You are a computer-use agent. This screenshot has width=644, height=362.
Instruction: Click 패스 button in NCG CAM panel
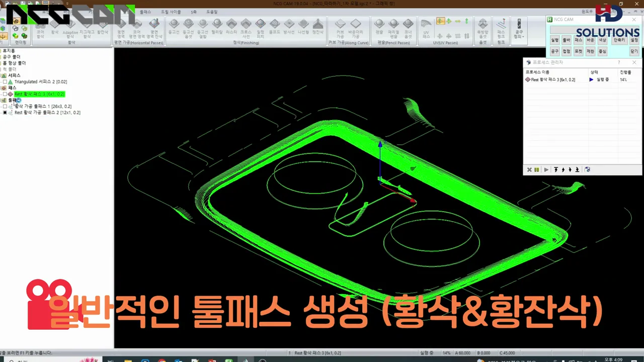click(579, 40)
